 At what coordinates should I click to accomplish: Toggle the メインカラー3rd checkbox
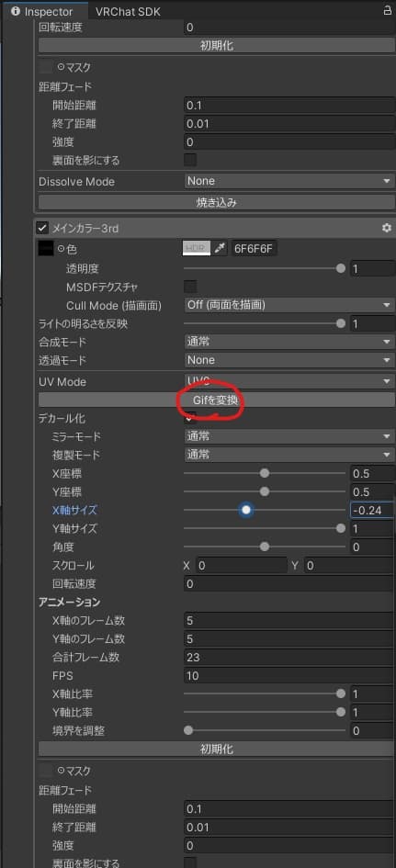(42, 228)
